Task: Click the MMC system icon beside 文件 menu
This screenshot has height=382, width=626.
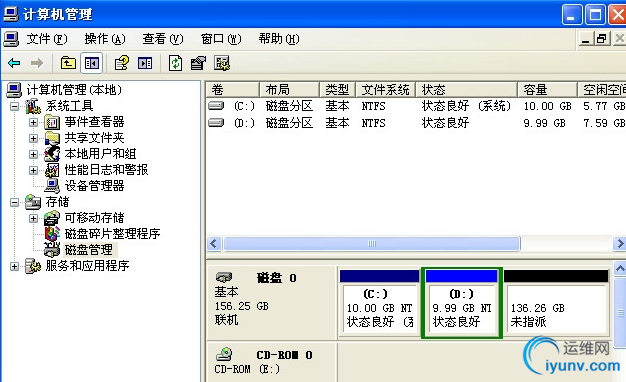Action: (x=11, y=39)
